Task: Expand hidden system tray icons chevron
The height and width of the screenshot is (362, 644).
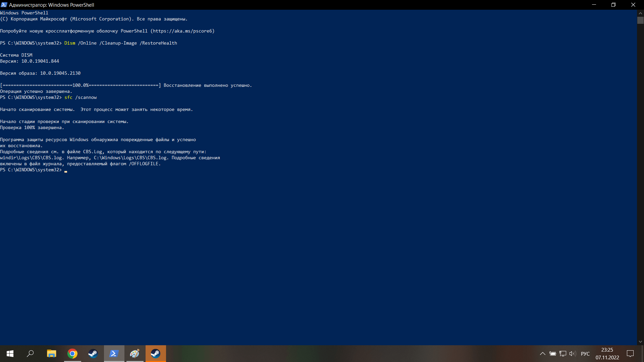Action: pos(542,354)
